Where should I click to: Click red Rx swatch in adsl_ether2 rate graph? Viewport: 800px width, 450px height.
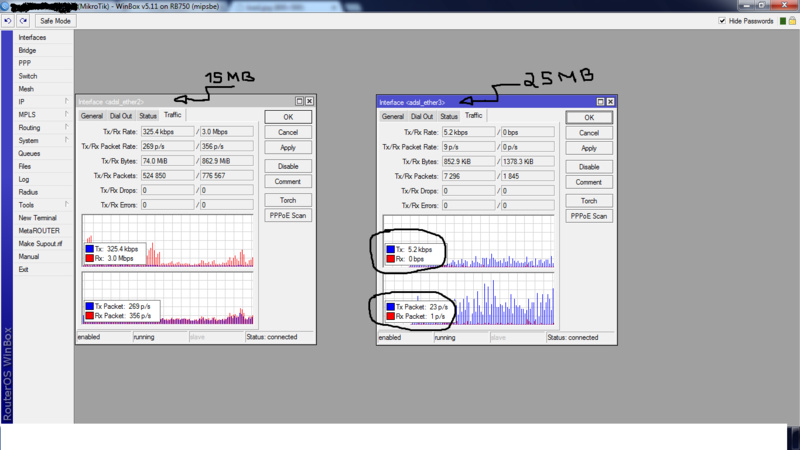click(89, 258)
